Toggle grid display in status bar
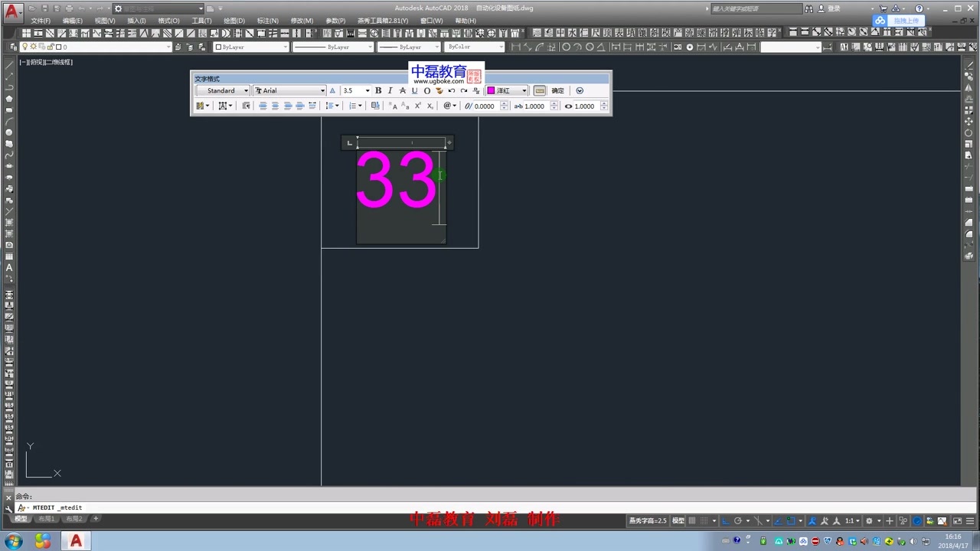 tap(692, 520)
